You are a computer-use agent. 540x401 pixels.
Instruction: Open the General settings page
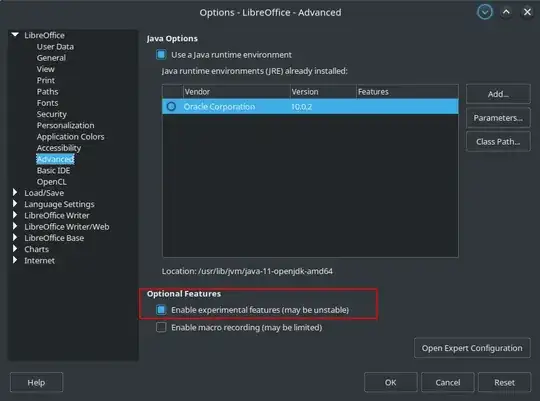[51, 58]
